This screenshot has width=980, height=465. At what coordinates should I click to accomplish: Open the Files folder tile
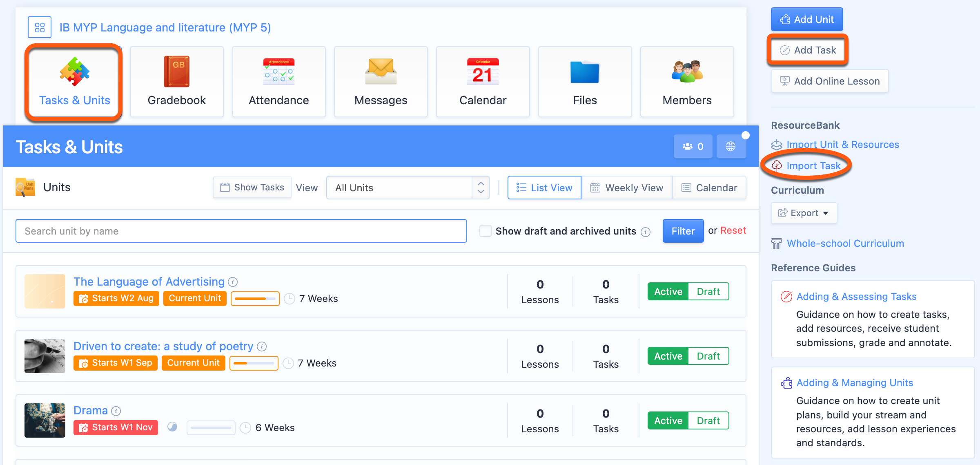(x=585, y=82)
